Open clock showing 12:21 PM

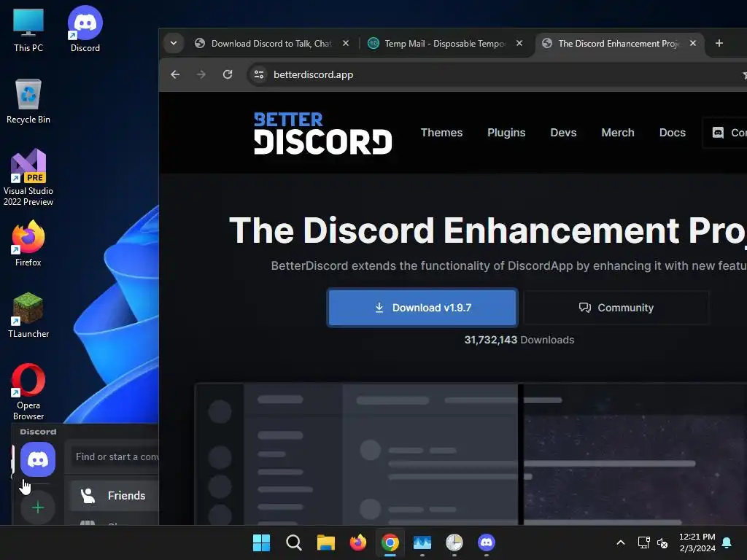tap(697, 542)
